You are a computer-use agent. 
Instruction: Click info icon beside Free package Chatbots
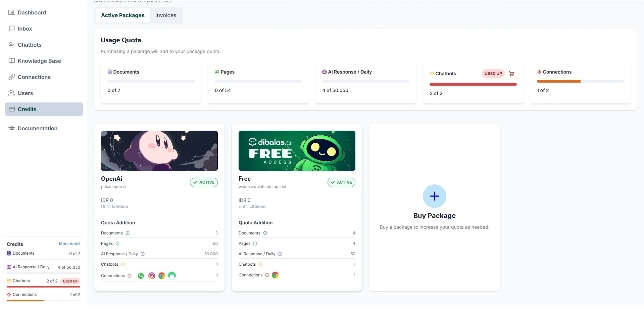(260, 264)
